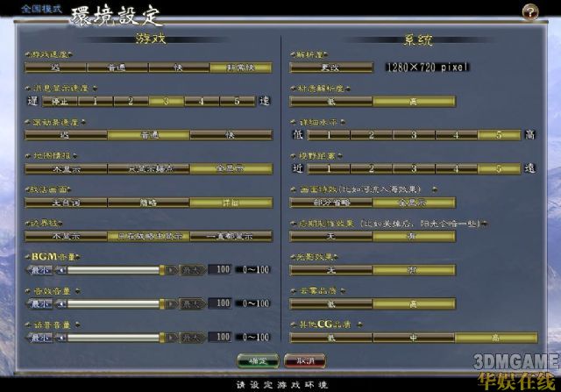Set 战法画面 to 详细
The height and width of the screenshot is (392, 561).
pos(231,203)
